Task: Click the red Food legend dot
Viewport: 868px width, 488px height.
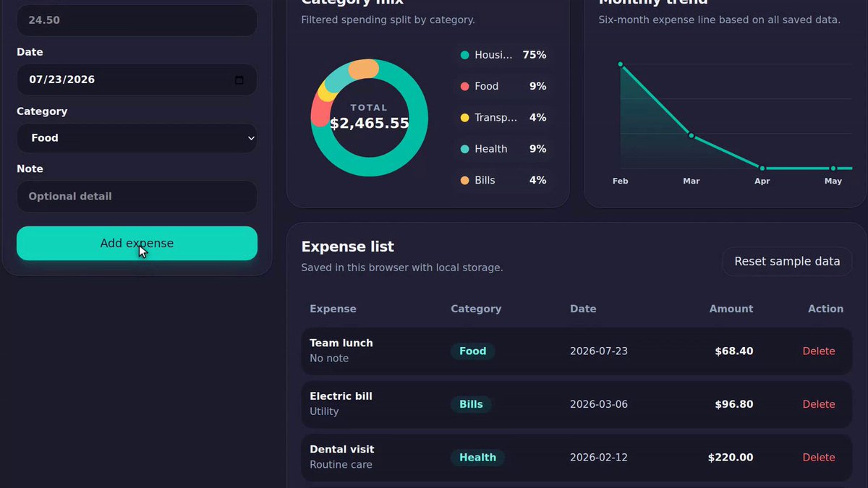Action: 464,87
